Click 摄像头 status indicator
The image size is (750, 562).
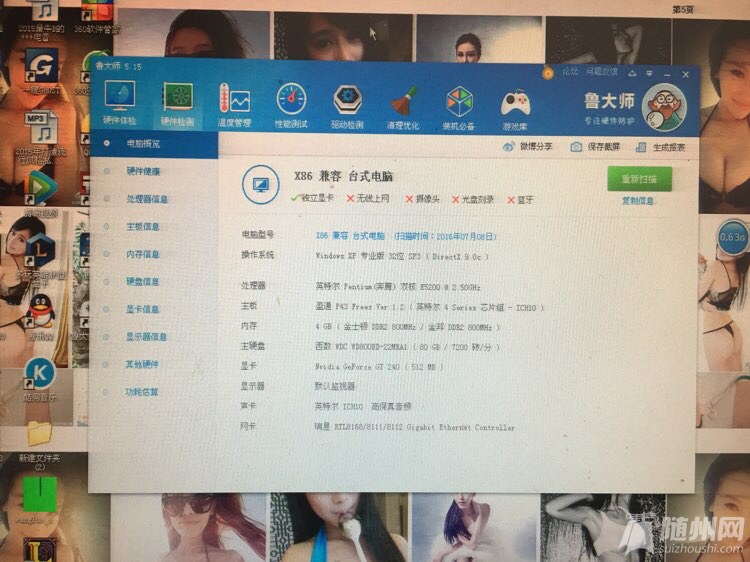[422, 199]
